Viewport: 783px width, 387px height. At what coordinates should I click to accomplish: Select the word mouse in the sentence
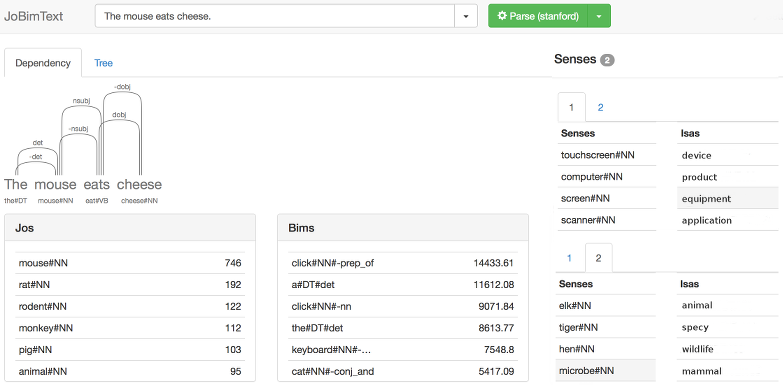click(55, 184)
